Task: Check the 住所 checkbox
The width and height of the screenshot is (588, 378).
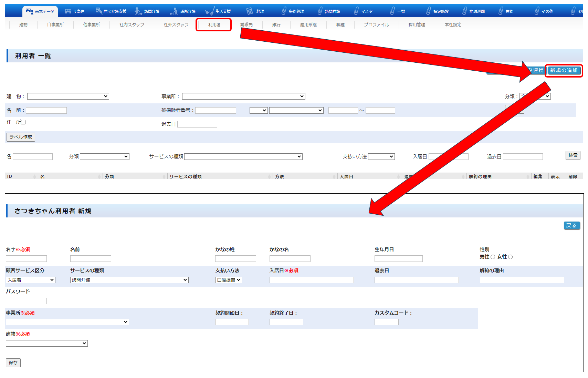Action: coord(23,122)
